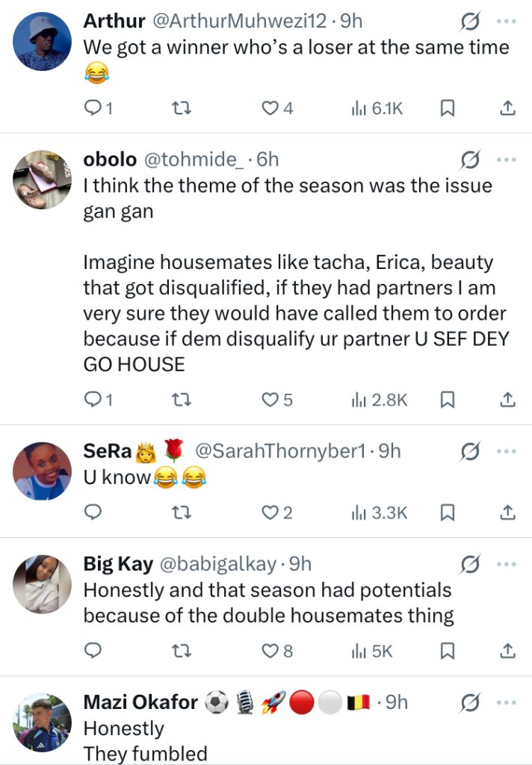This screenshot has height=765, width=532.
Task: Open Big Kay's profile picture
Action: (x=43, y=583)
